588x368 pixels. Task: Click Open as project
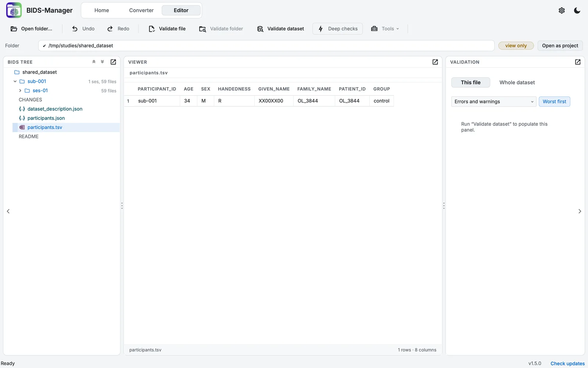coord(560,46)
